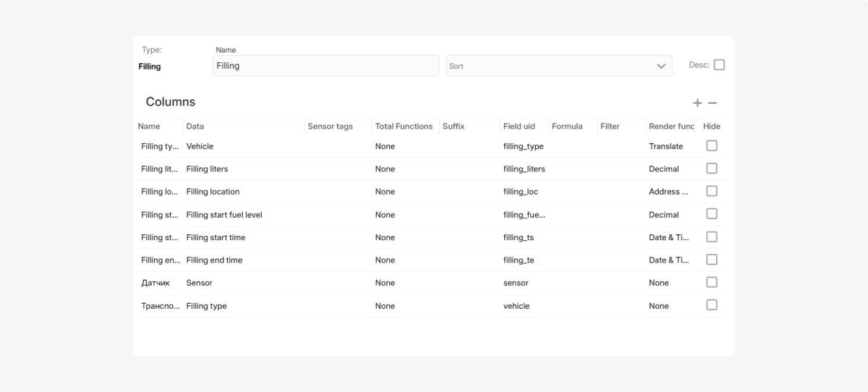Tick Hide checkbox for vehicle row
The height and width of the screenshot is (392, 868).
(712, 305)
